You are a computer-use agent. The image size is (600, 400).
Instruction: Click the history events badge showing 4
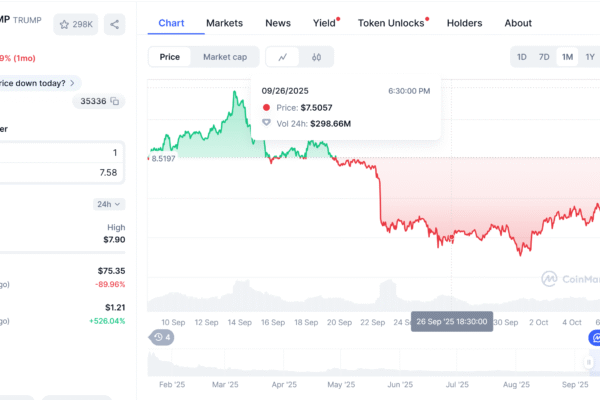click(162, 338)
